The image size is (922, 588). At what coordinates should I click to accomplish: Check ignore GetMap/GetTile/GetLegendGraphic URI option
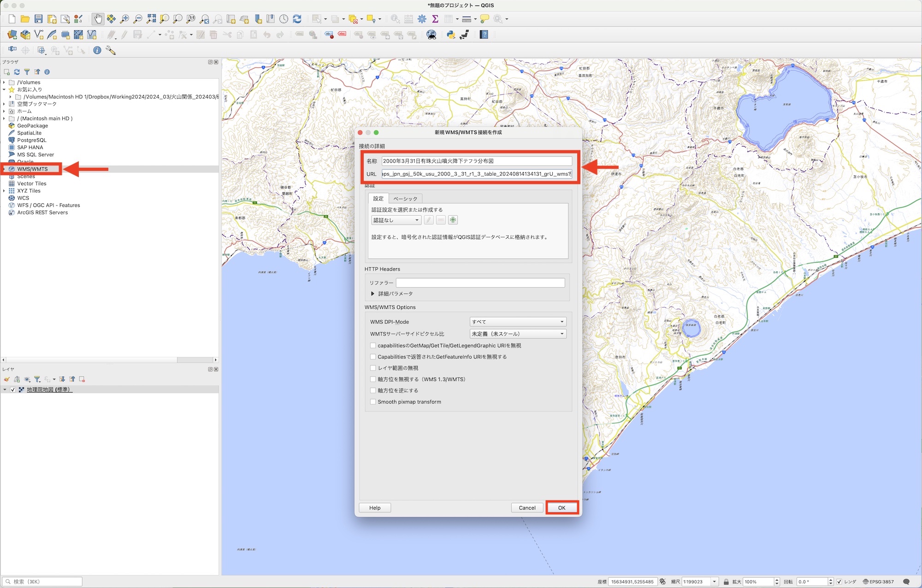tap(373, 346)
